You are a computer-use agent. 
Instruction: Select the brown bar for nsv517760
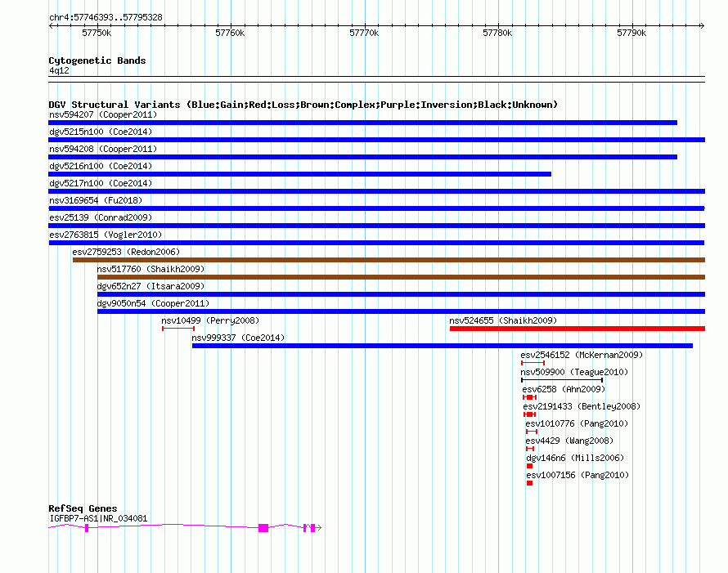click(401, 277)
